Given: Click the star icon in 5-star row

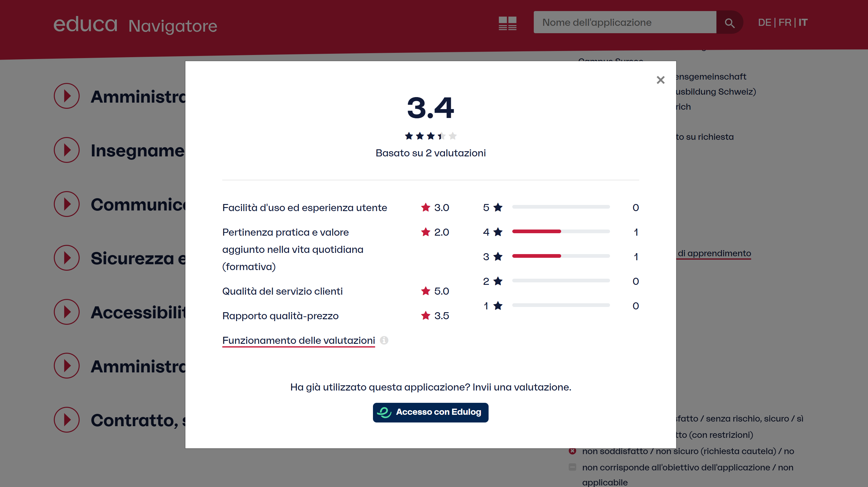Looking at the screenshot, I should coord(498,207).
